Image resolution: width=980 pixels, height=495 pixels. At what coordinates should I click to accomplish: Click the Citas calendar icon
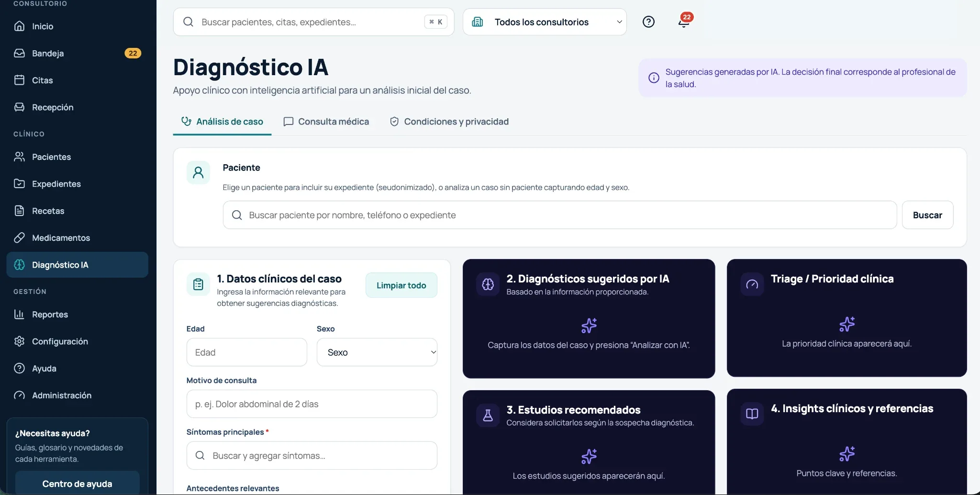(19, 80)
